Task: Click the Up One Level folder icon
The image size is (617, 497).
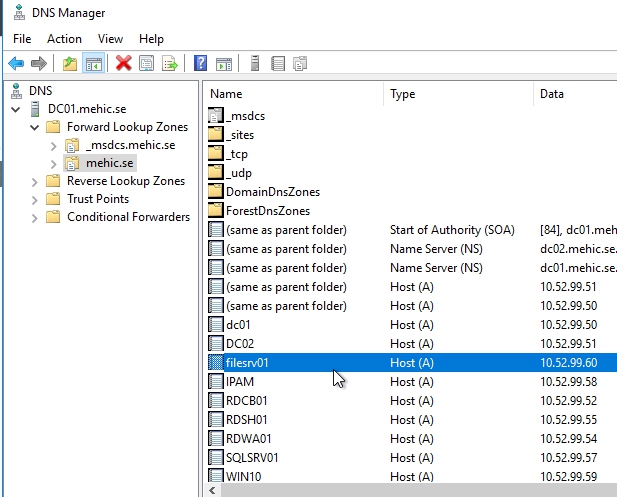Action: point(69,64)
